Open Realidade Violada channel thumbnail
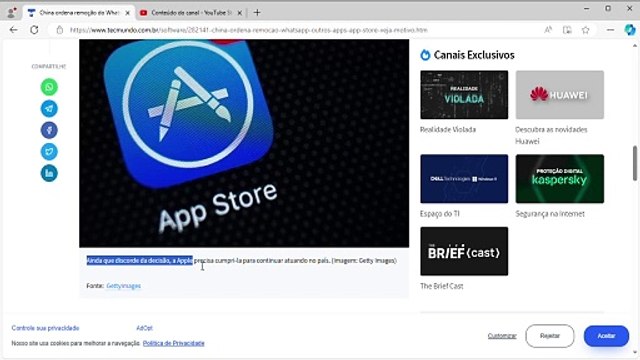The image size is (640, 360). pyautogui.click(x=464, y=95)
